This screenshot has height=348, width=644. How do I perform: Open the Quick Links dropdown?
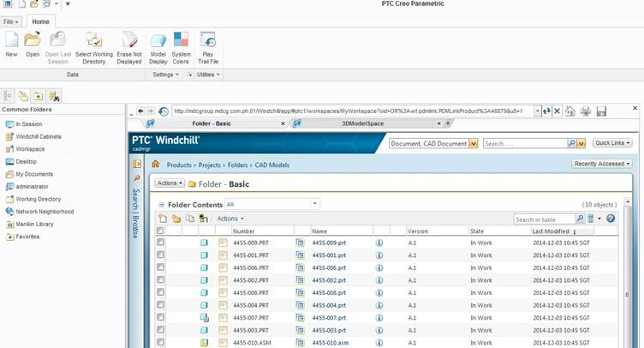[x=612, y=143]
